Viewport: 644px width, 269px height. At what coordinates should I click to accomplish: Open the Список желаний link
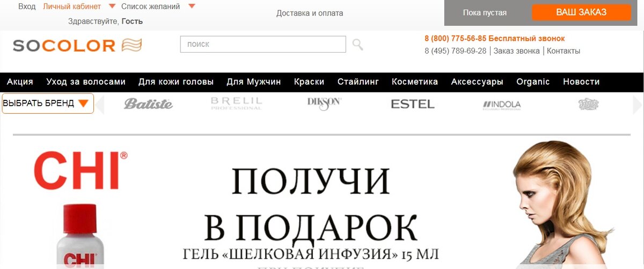(x=151, y=6)
